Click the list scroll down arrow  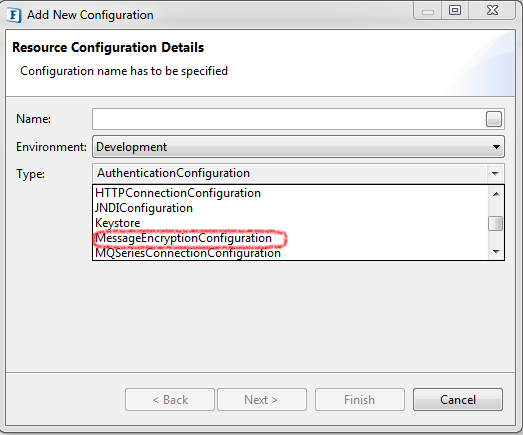click(x=496, y=252)
